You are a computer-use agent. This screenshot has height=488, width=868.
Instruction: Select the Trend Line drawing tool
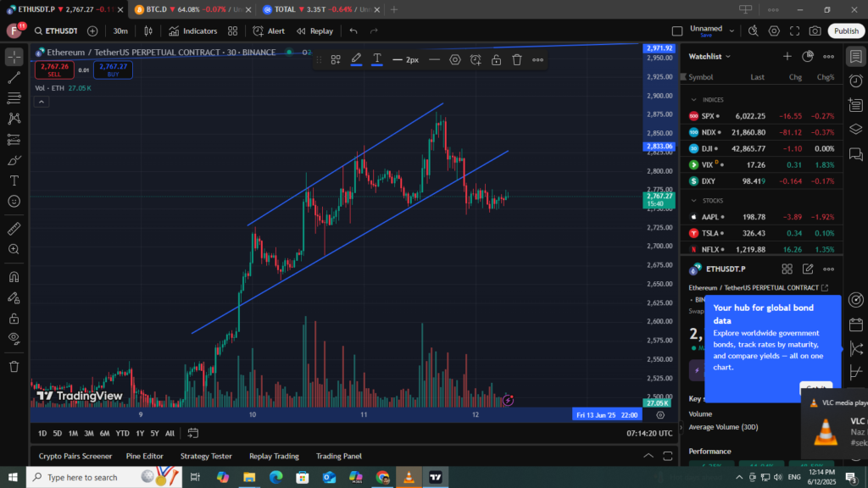(x=14, y=77)
